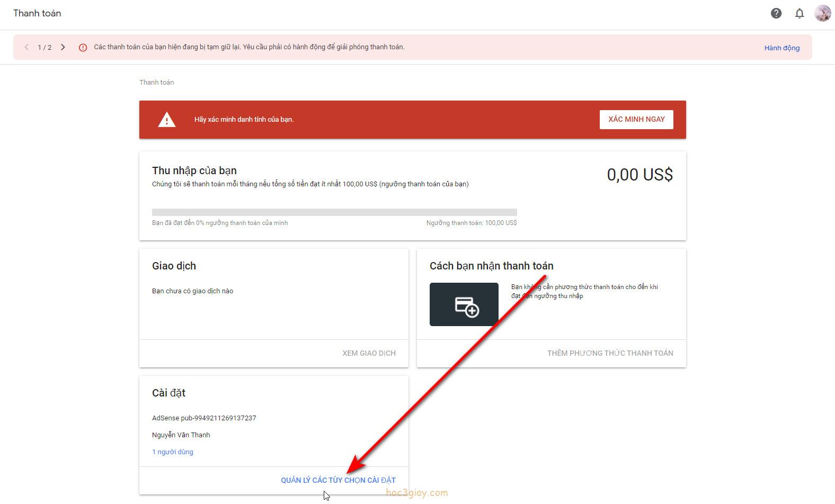Click the Hành động link

coord(781,48)
